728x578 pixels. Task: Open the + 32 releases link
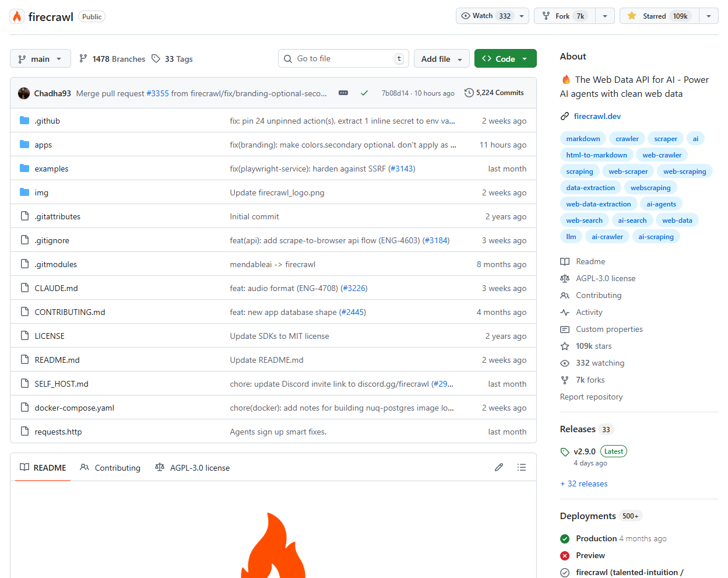(584, 484)
